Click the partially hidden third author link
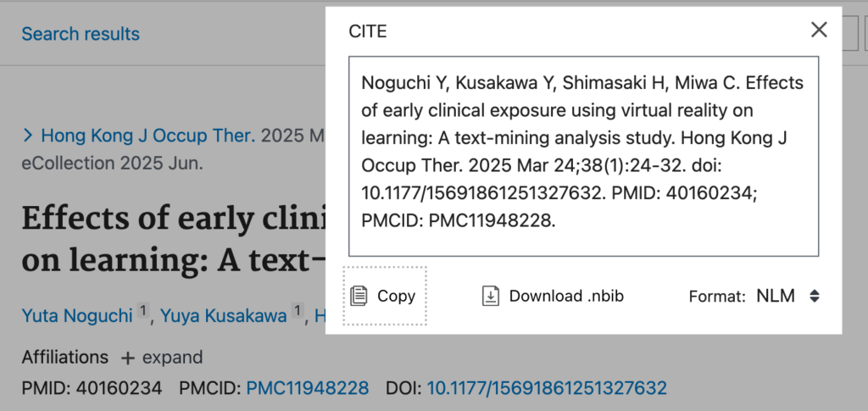 coord(320,316)
